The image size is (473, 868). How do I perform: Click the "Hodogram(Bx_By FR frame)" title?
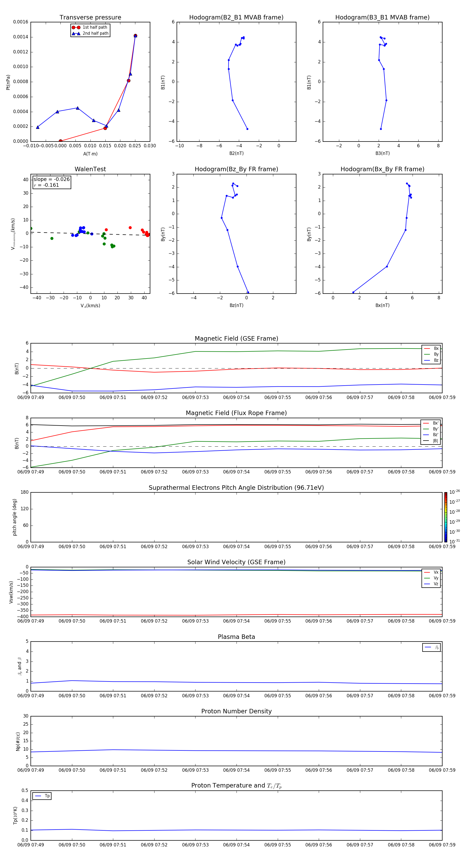[382, 169]
